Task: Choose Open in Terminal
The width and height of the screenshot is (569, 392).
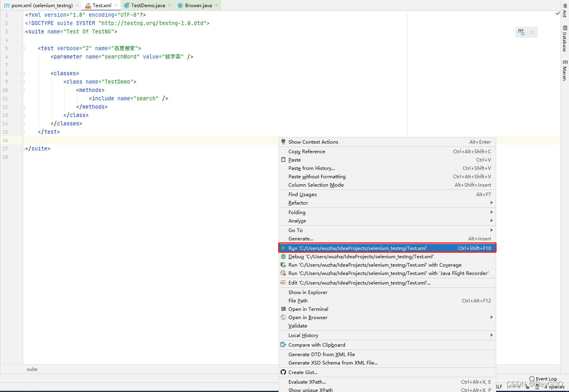Action: (387, 309)
